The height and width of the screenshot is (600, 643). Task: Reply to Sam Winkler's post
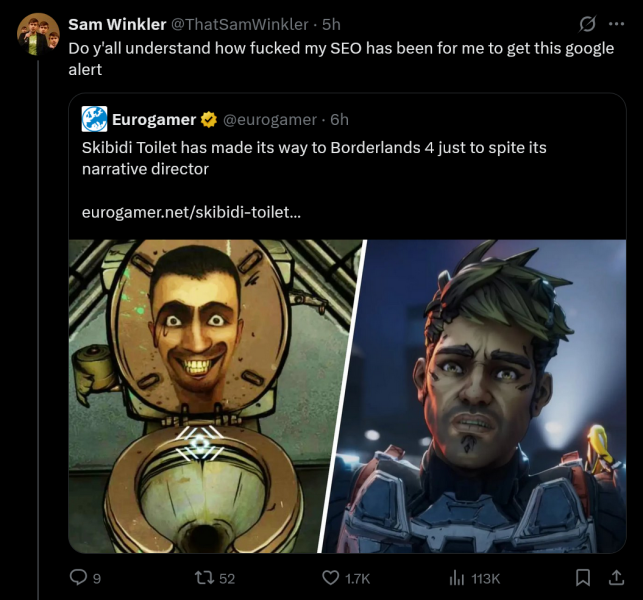tap(78, 577)
